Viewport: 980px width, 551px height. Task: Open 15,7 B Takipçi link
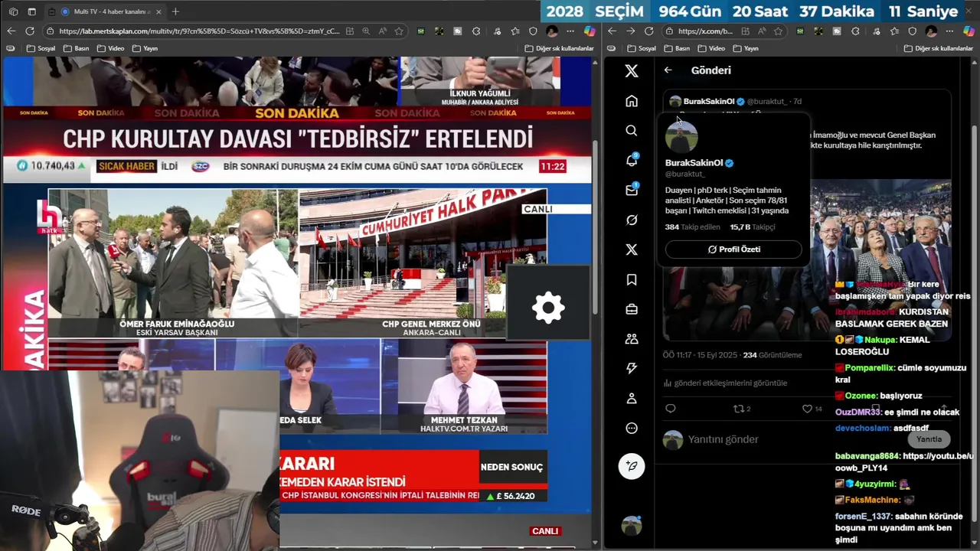tap(752, 227)
